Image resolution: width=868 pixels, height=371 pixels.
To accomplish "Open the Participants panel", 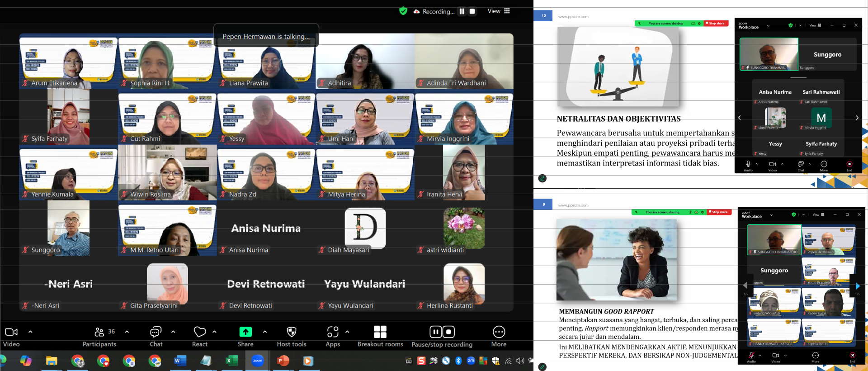I will pos(99,332).
